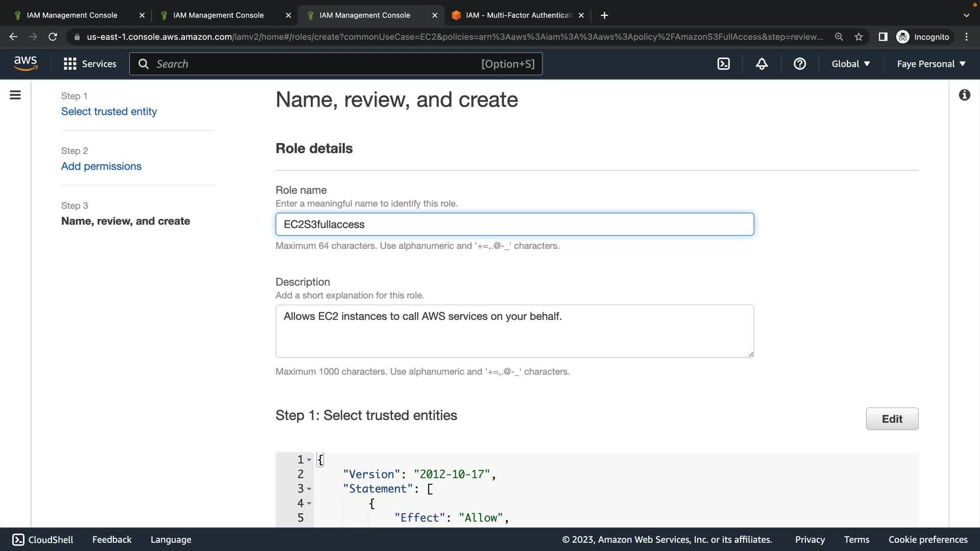Viewport: 980px width, 551px height.
Task: Go to the AWS home logo
Action: coord(26,64)
